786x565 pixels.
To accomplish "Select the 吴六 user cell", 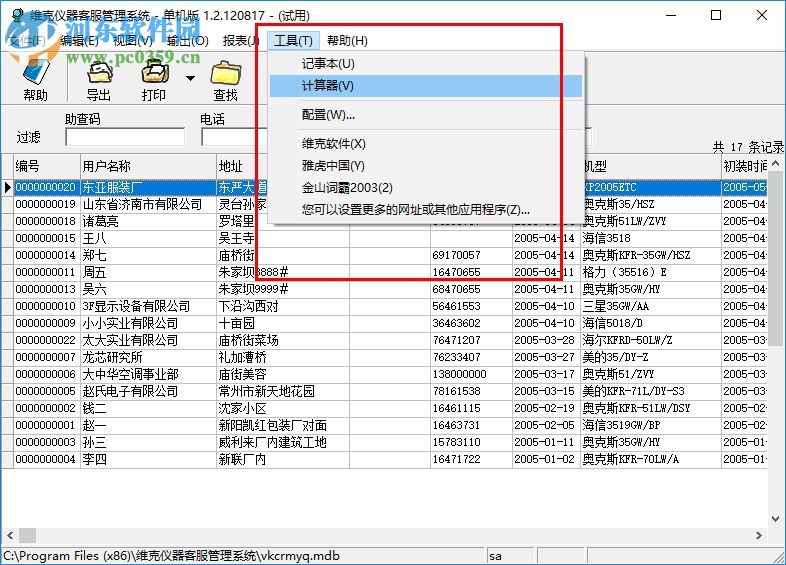I will click(x=148, y=289).
